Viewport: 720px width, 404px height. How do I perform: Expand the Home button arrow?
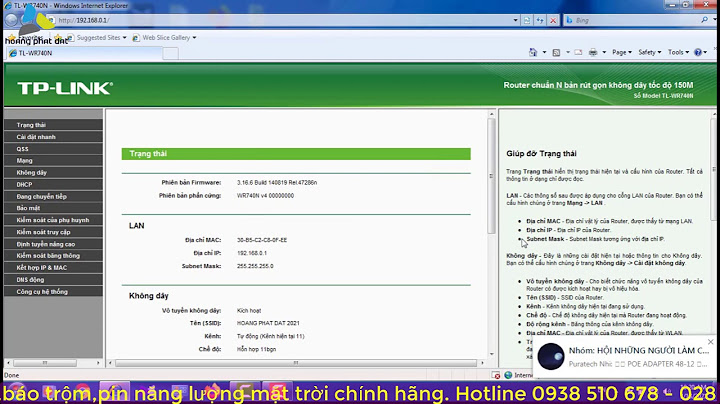544,52
